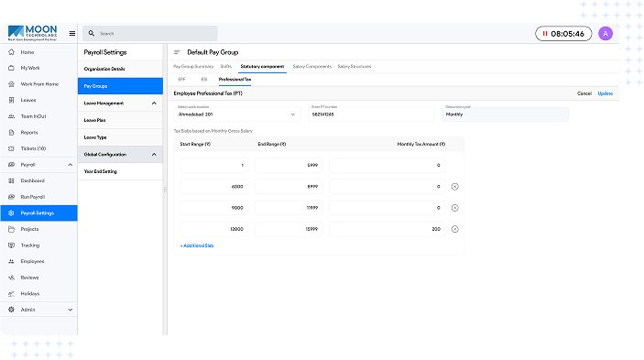Open the Salary Components tab
The image size is (644, 360).
click(x=312, y=67)
